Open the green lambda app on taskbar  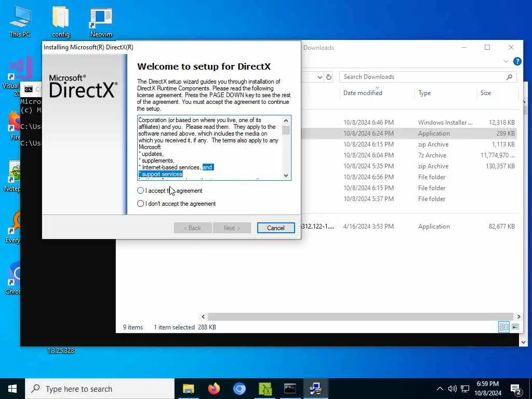pos(265,389)
